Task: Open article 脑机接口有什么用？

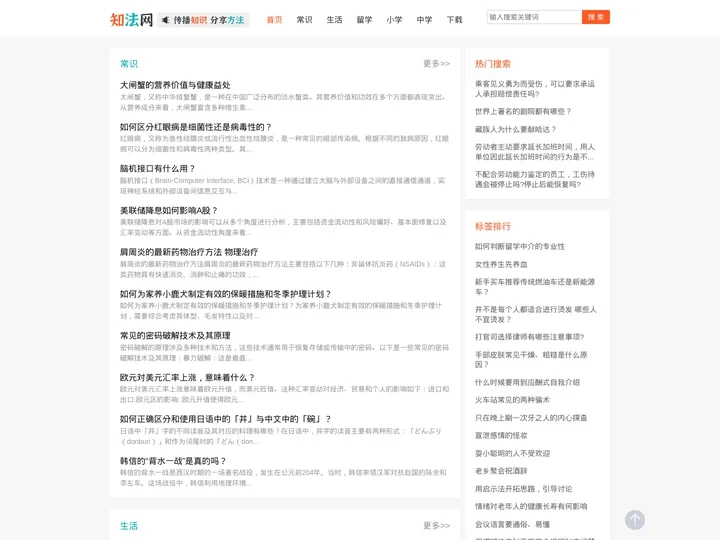Action: pos(158,169)
